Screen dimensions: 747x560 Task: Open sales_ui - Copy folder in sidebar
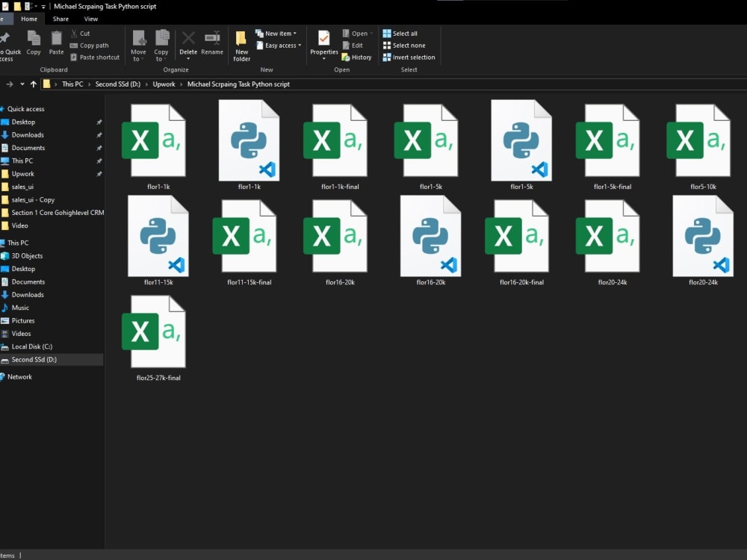click(33, 199)
